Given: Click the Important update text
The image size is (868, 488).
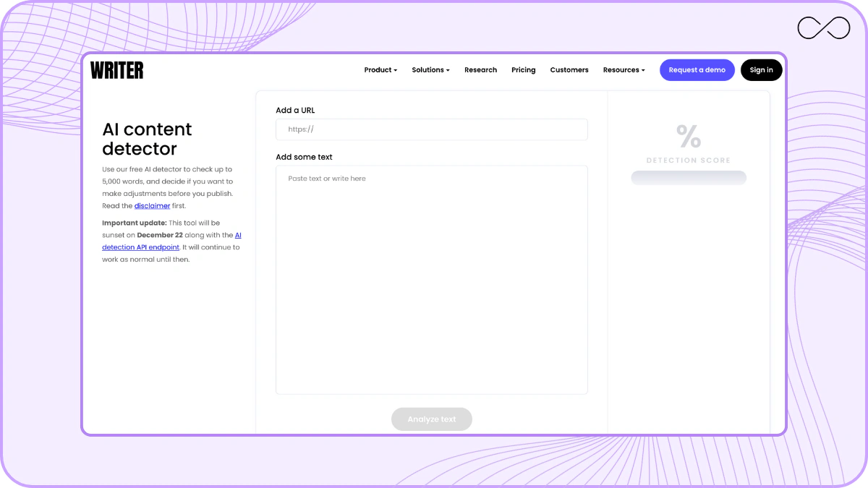Looking at the screenshot, I should pyautogui.click(x=134, y=223).
